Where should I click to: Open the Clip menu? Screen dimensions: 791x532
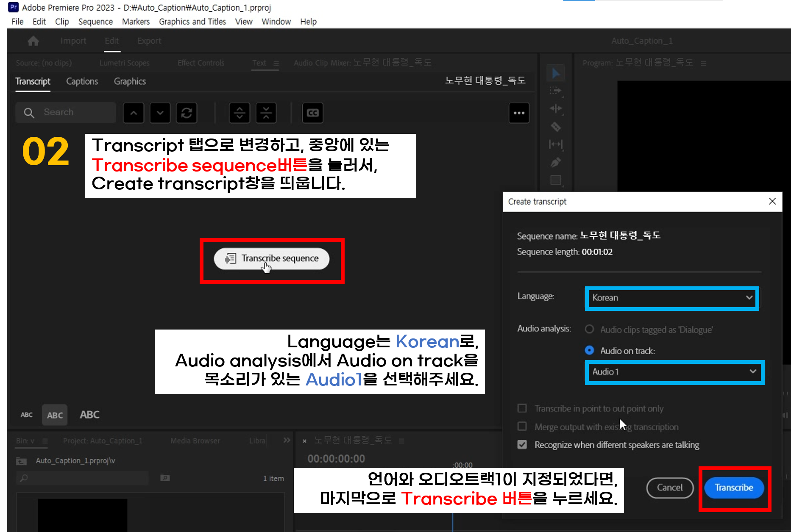coord(62,22)
